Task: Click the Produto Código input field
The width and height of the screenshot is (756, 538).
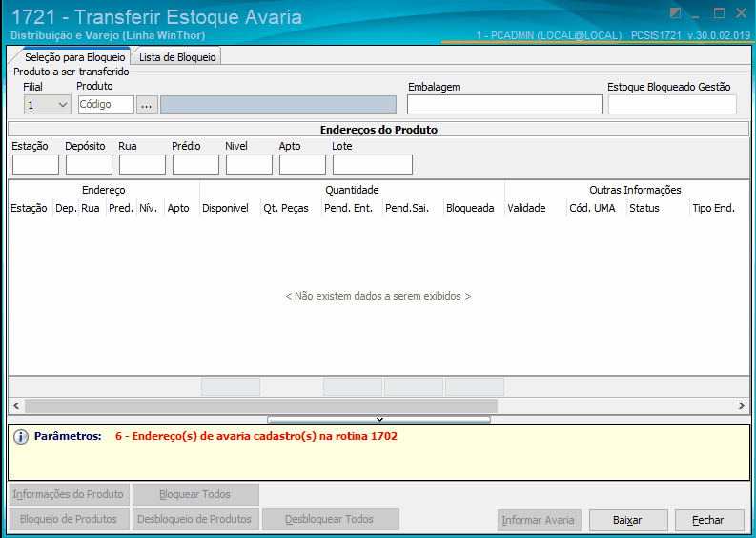Action: [106, 104]
